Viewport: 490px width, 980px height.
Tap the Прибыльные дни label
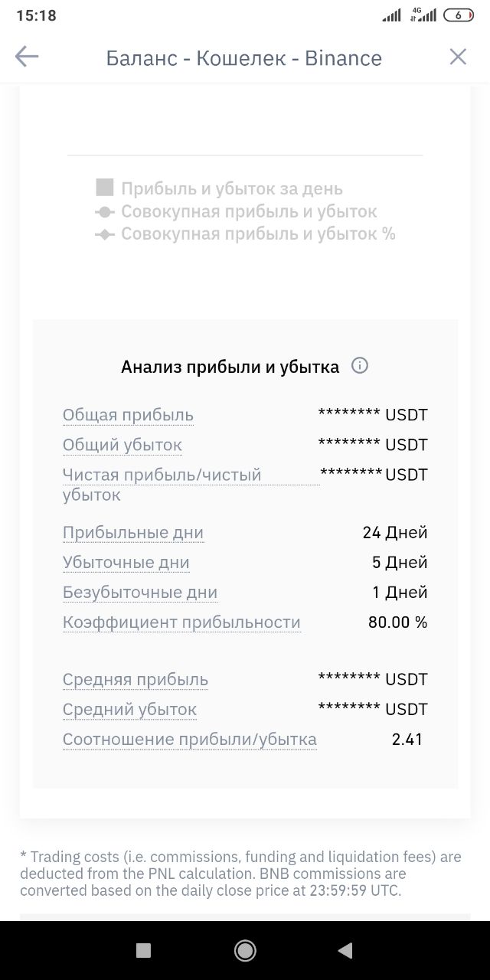133,532
